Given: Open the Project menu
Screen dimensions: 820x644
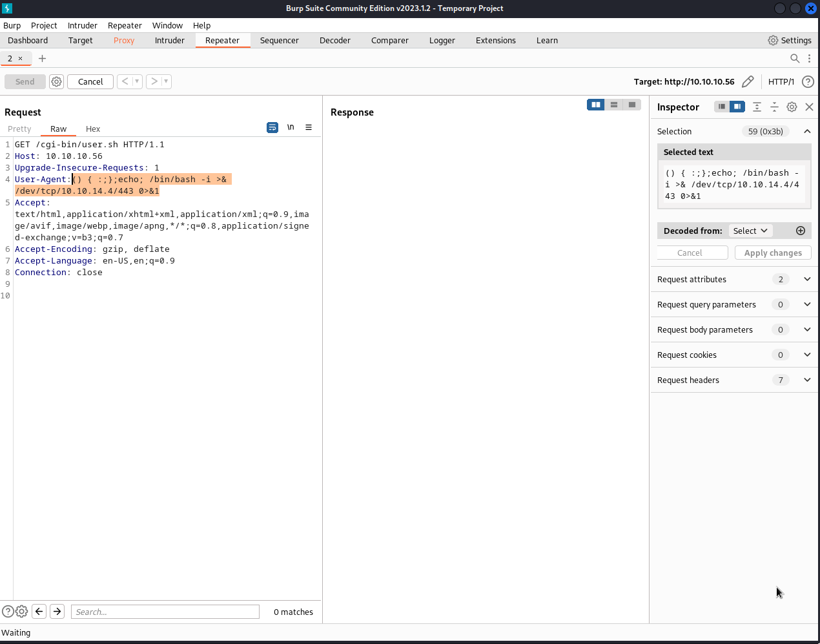Looking at the screenshot, I should click(x=44, y=25).
